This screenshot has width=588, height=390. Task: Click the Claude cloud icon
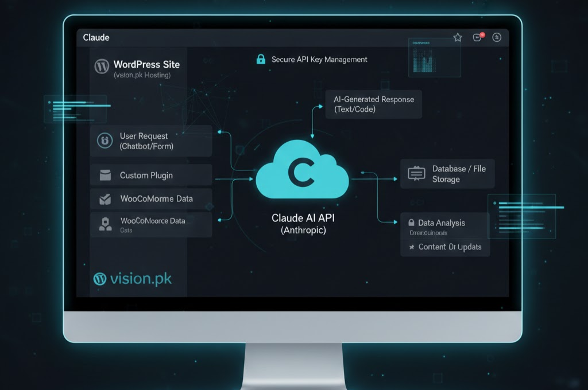[x=302, y=172]
